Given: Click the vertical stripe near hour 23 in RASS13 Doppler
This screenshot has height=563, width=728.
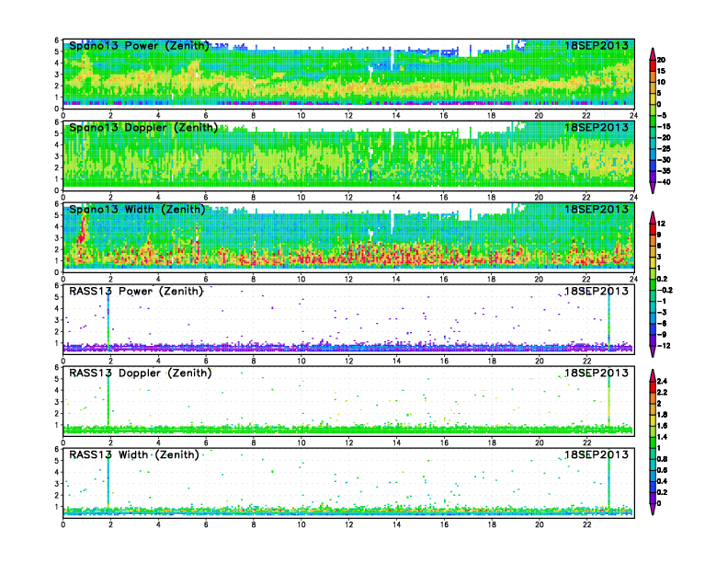Looking at the screenshot, I should pos(609,397).
